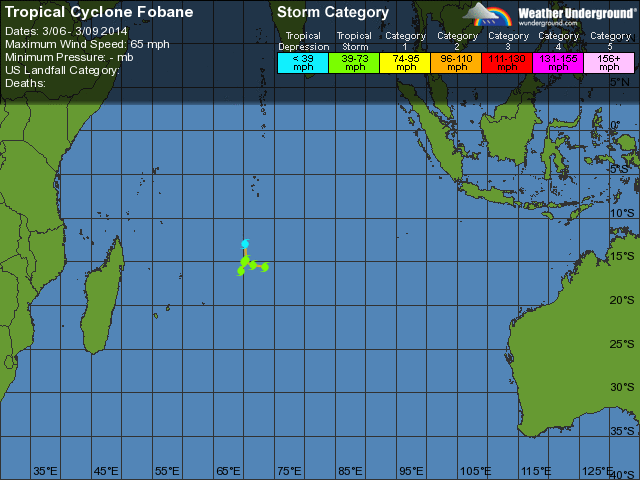This screenshot has height=480, width=640.
Task: Select the magenta 131-155 mph legend swatch
Action: tap(559, 61)
